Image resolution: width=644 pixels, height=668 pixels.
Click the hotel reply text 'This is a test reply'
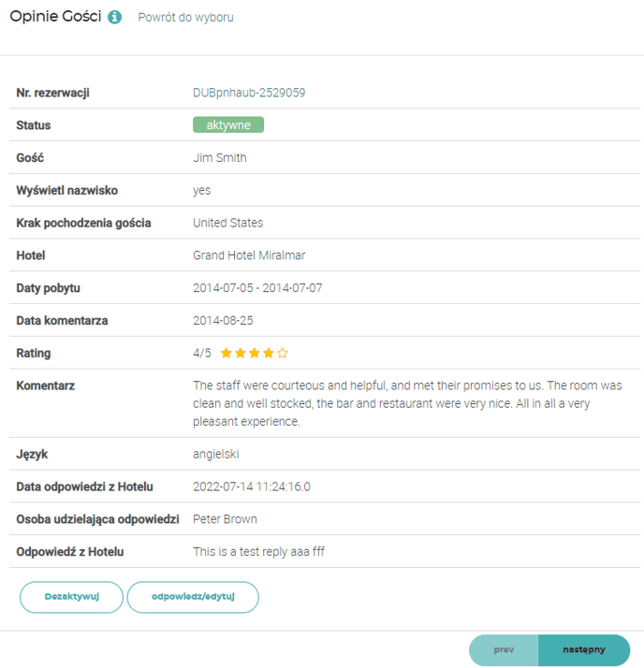pos(258,552)
